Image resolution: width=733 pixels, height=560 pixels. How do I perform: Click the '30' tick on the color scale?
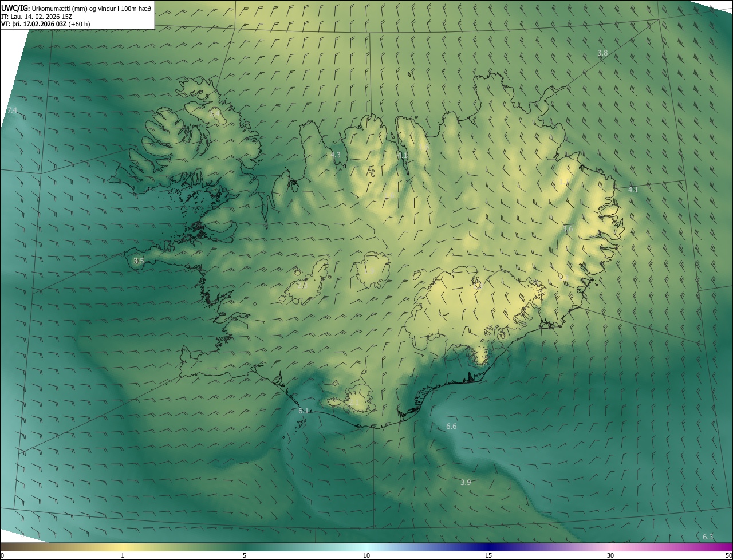coord(610,555)
